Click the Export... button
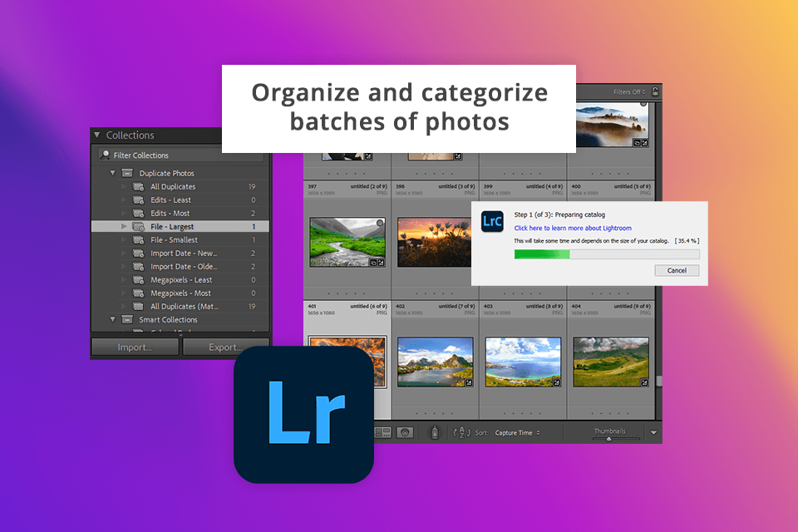The image size is (798, 532). click(x=225, y=347)
